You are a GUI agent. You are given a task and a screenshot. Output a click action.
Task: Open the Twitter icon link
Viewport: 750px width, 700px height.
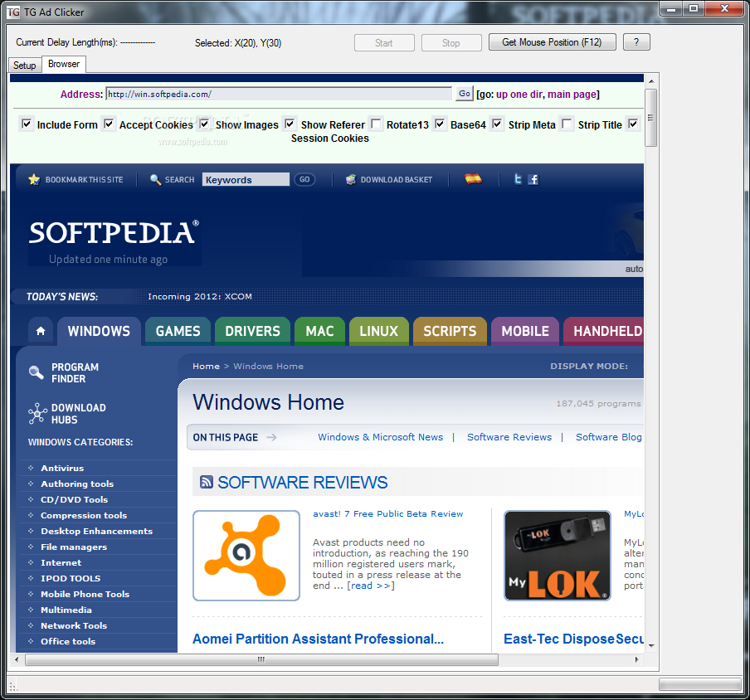coord(518,179)
